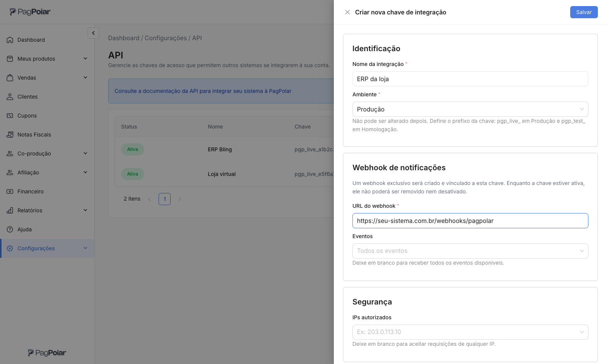Click Dashboard in the breadcrumb

pyautogui.click(x=124, y=38)
